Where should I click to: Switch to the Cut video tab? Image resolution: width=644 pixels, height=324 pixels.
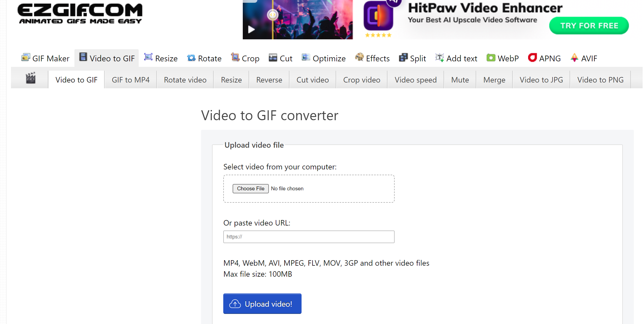(x=313, y=79)
